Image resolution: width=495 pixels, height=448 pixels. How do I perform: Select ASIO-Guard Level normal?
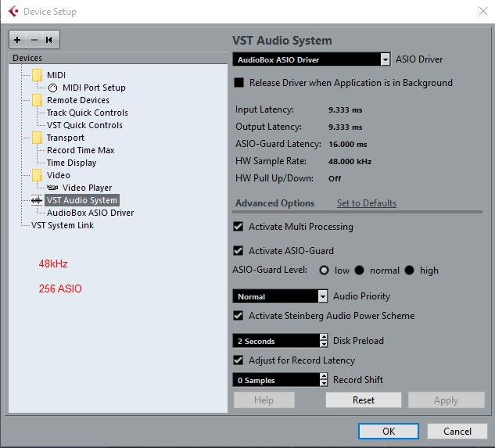pyautogui.click(x=359, y=271)
